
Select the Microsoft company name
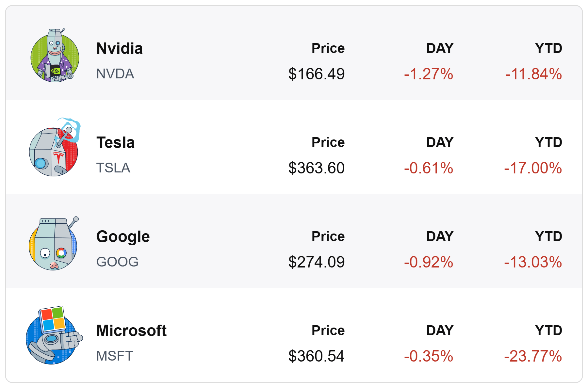(x=131, y=331)
